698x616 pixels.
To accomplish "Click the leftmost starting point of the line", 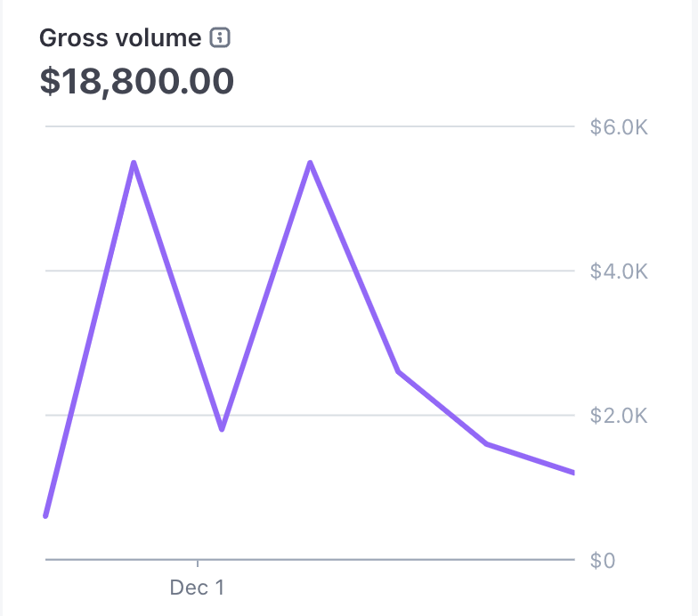I will point(45,515).
